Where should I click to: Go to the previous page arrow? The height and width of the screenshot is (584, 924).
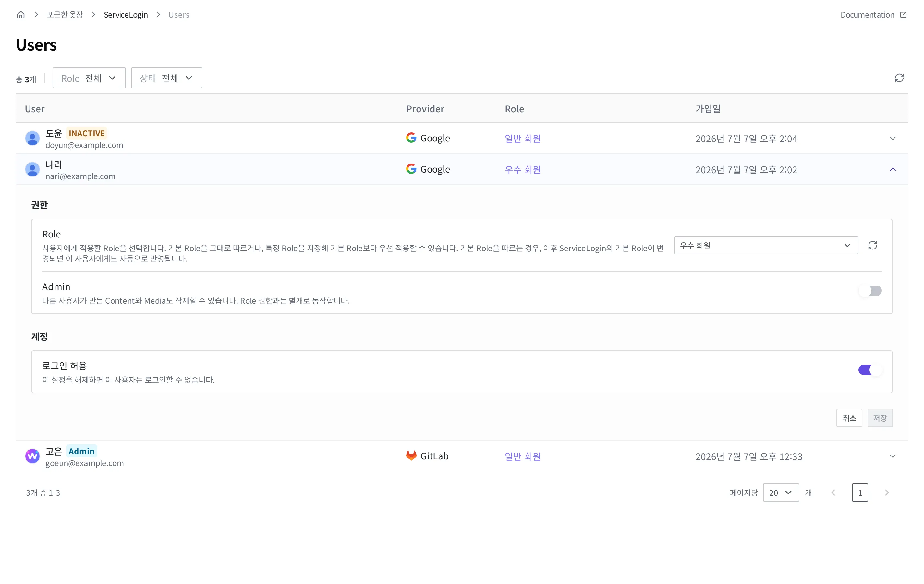click(x=833, y=492)
